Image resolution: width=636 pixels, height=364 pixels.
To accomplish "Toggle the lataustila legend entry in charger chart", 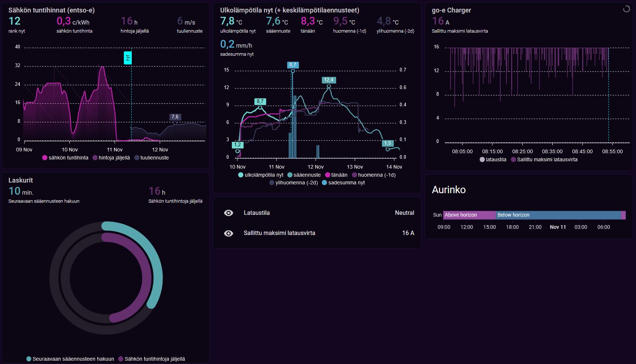I will pyautogui.click(x=493, y=159).
